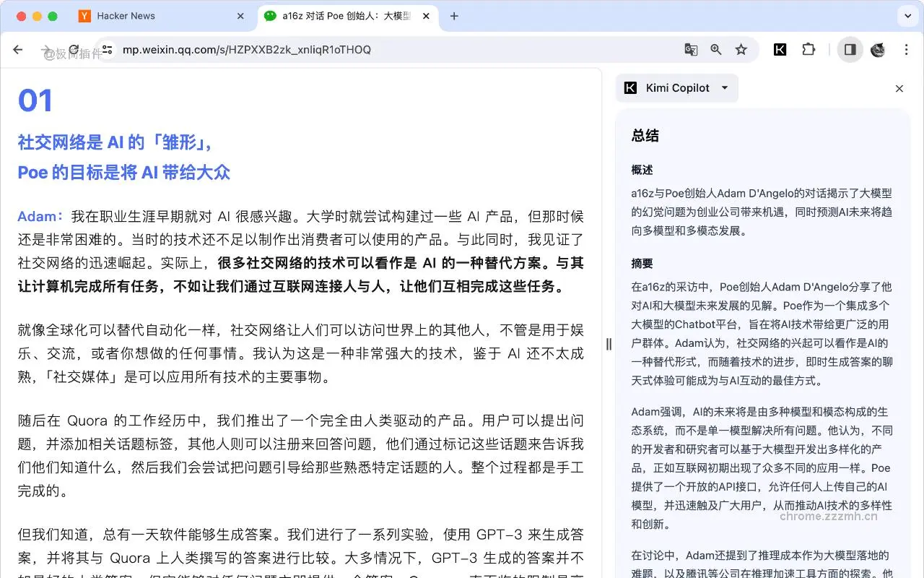924x578 pixels.
Task: Open the tab search chevron at top right
Action: point(908,15)
